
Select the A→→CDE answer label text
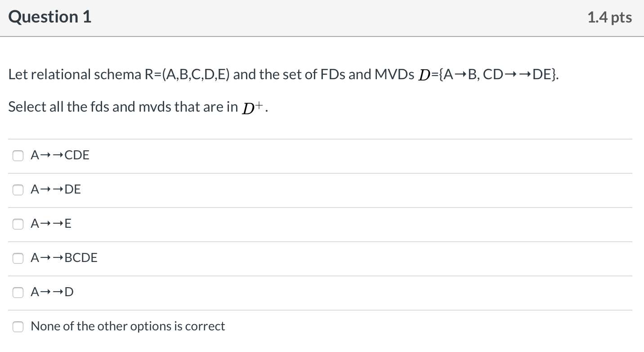(59, 155)
